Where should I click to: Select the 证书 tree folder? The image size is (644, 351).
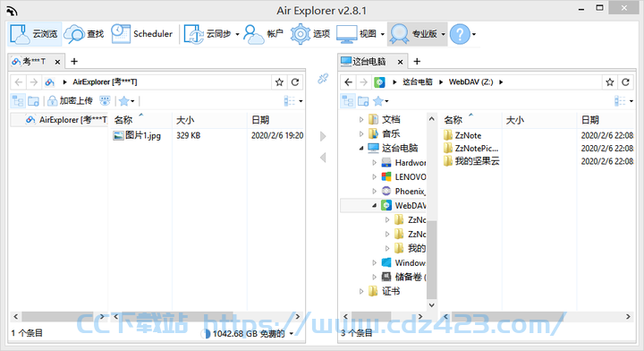pos(385,291)
